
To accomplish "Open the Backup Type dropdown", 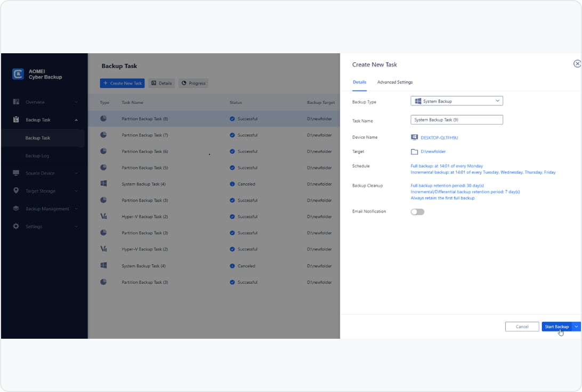I will click(x=457, y=101).
